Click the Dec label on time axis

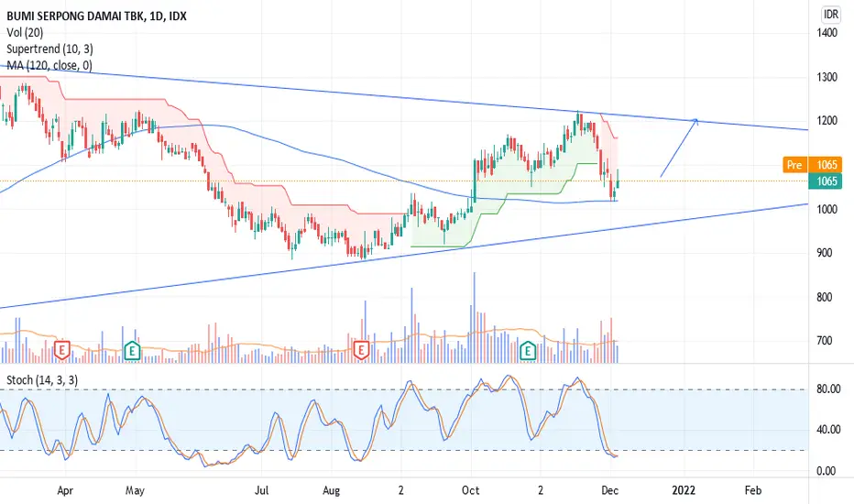609,490
